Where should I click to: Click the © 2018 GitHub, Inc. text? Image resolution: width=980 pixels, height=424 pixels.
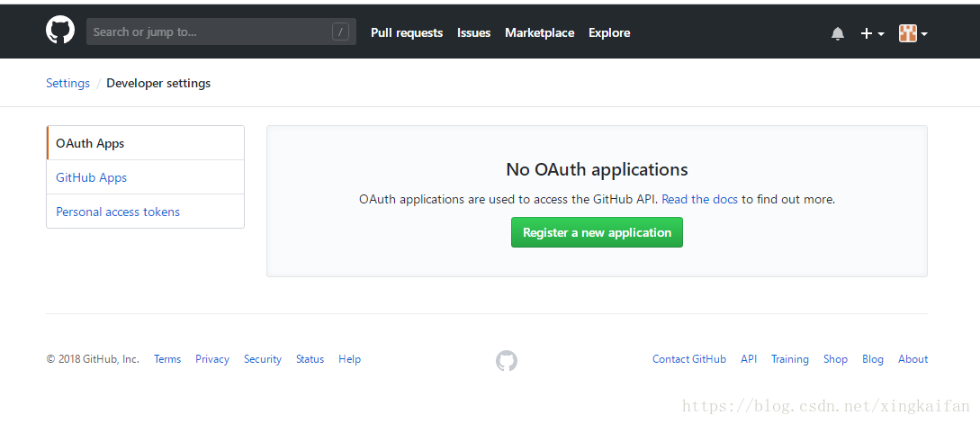pos(93,359)
